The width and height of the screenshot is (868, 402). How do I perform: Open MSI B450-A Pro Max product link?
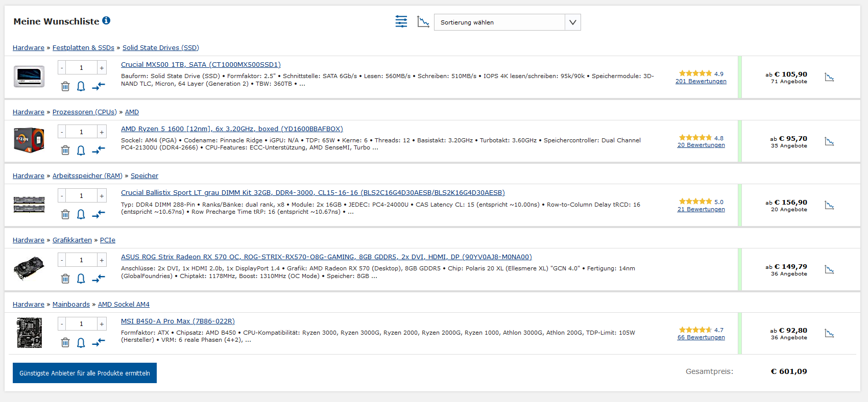point(178,321)
